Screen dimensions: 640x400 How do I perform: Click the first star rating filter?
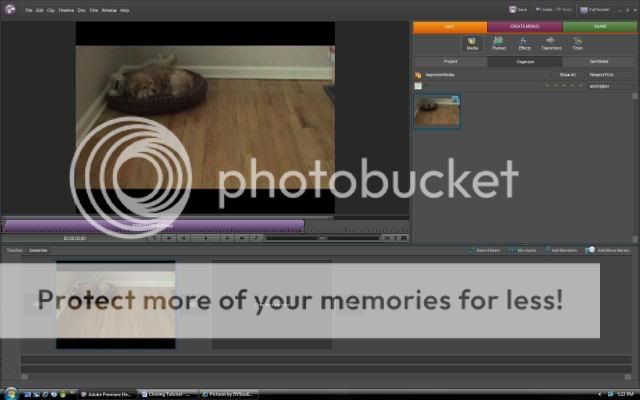click(x=547, y=86)
